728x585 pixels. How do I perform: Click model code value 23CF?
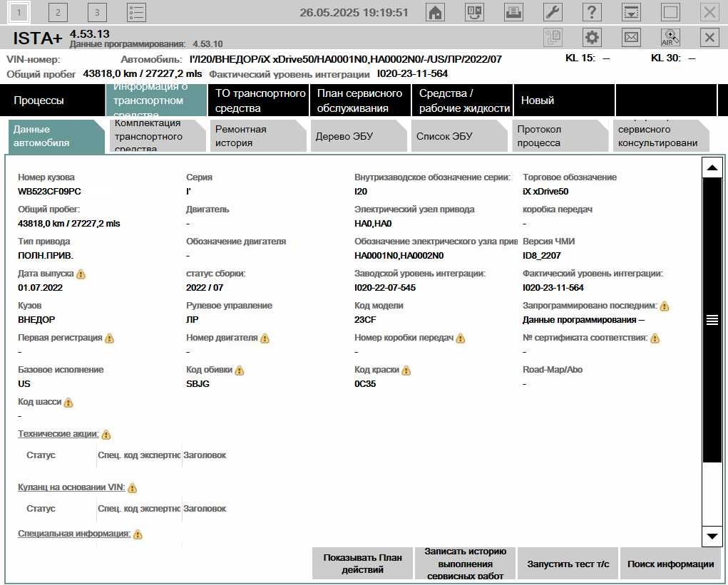click(x=365, y=320)
